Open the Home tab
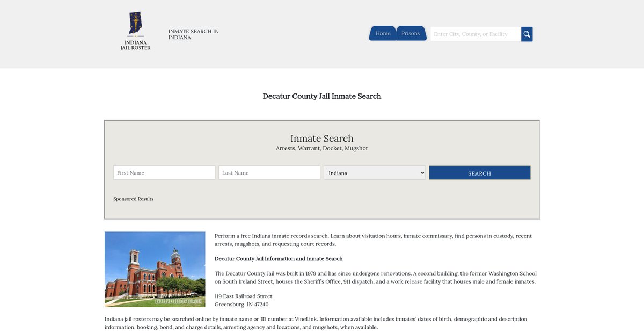This screenshot has width=644, height=333. 383,33
